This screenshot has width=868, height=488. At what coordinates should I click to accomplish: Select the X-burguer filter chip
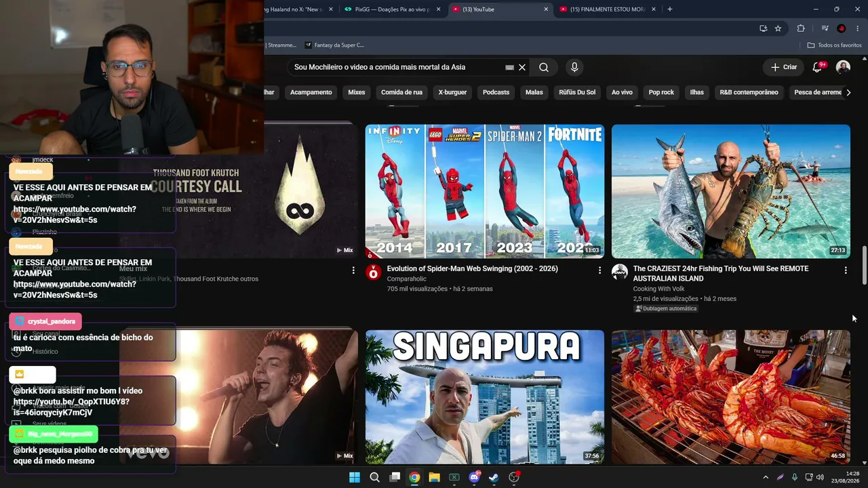[x=452, y=92]
